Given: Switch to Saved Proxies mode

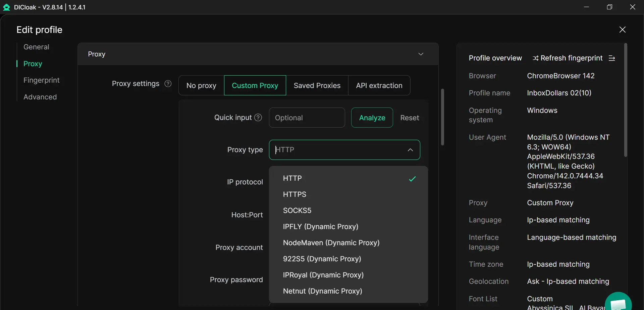Looking at the screenshot, I should [x=317, y=86].
